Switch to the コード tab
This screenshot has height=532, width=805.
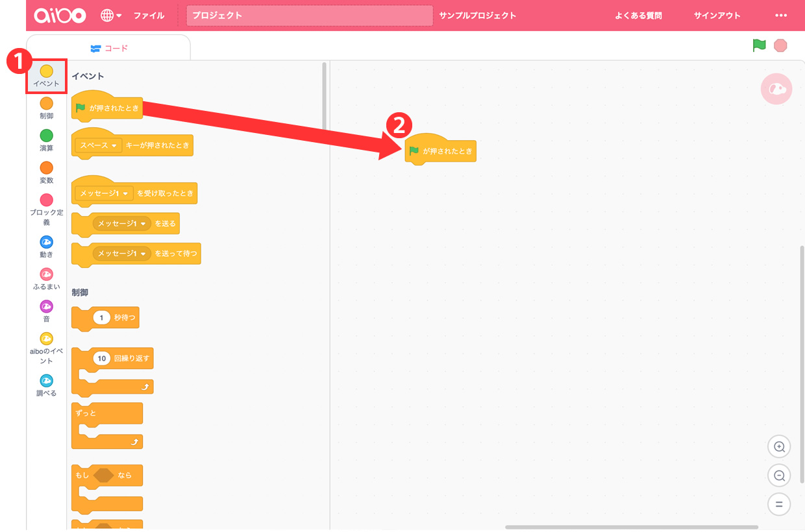pyautogui.click(x=109, y=48)
